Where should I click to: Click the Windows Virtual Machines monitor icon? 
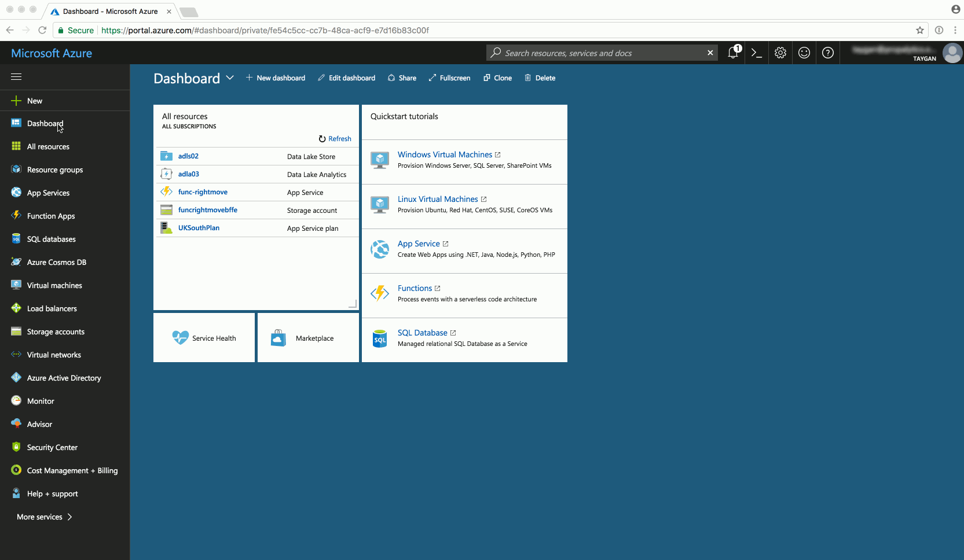point(380,160)
